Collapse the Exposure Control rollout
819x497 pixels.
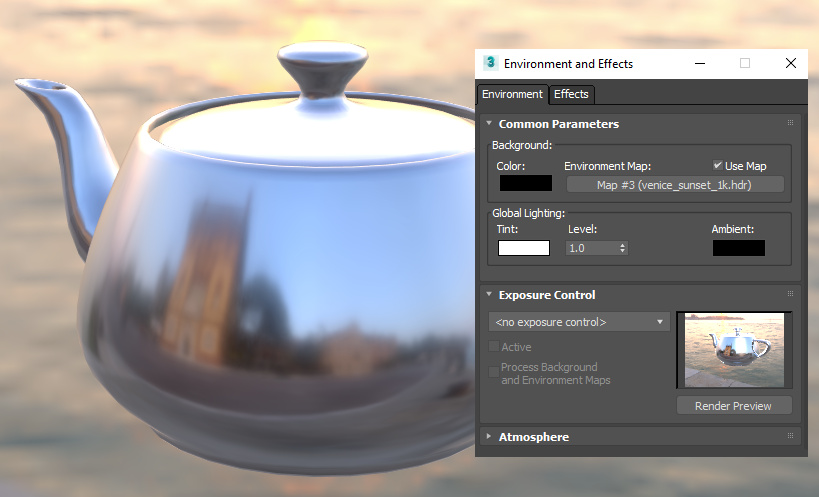click(489, 294)
